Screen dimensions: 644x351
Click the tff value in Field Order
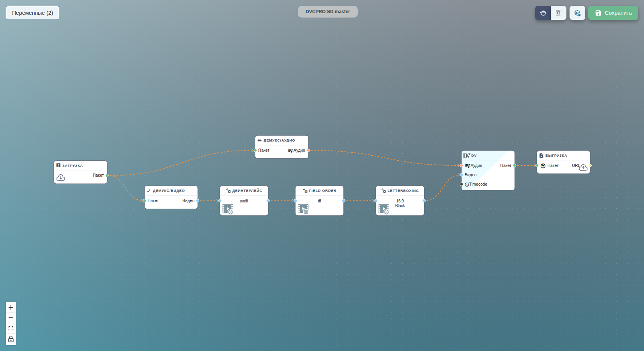click(x=319, y=201)
